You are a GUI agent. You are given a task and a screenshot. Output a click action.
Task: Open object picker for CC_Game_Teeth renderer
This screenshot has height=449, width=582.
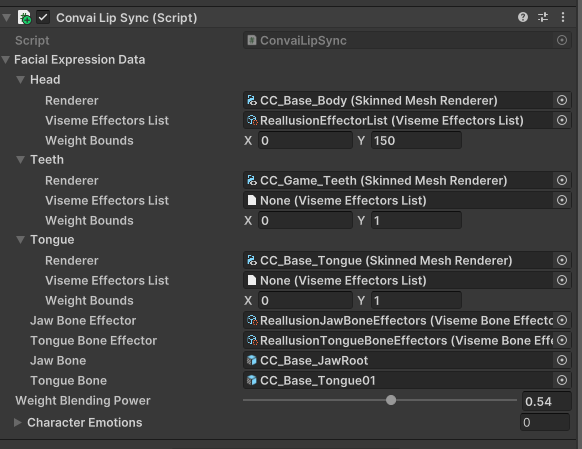[x=562, y=180]
